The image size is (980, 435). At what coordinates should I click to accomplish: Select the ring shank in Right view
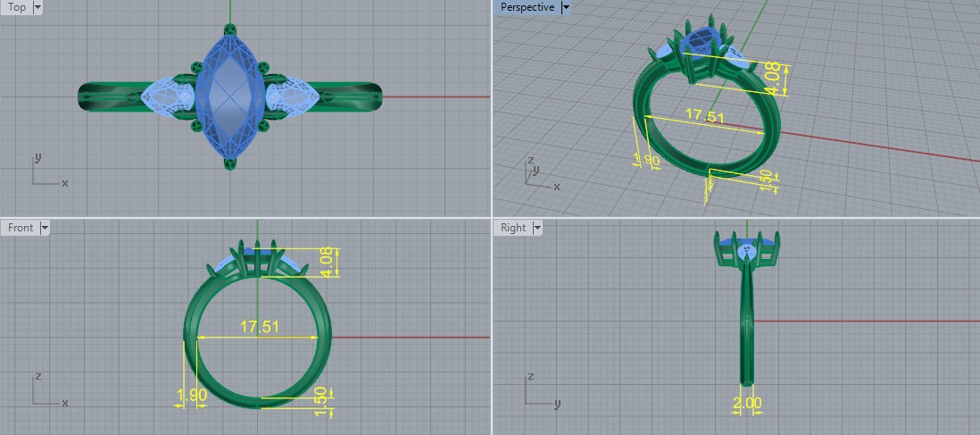pyautogui.click(x=747, y=325)
